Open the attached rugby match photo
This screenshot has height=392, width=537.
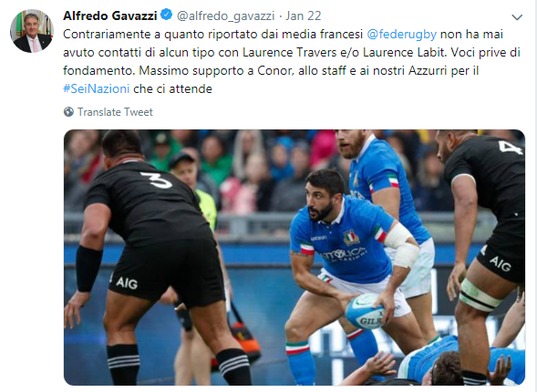tap(294, 257)
